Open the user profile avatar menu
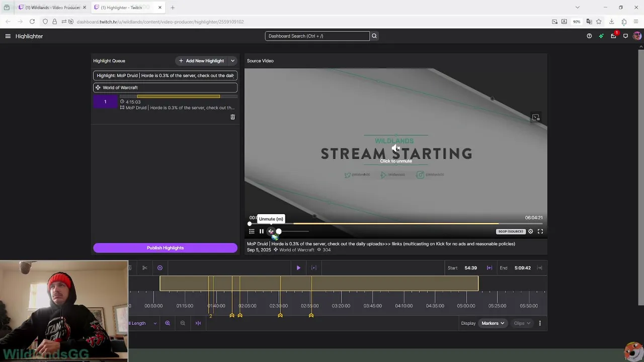Viewport: 644px width, 362px height. coord(637,36)
